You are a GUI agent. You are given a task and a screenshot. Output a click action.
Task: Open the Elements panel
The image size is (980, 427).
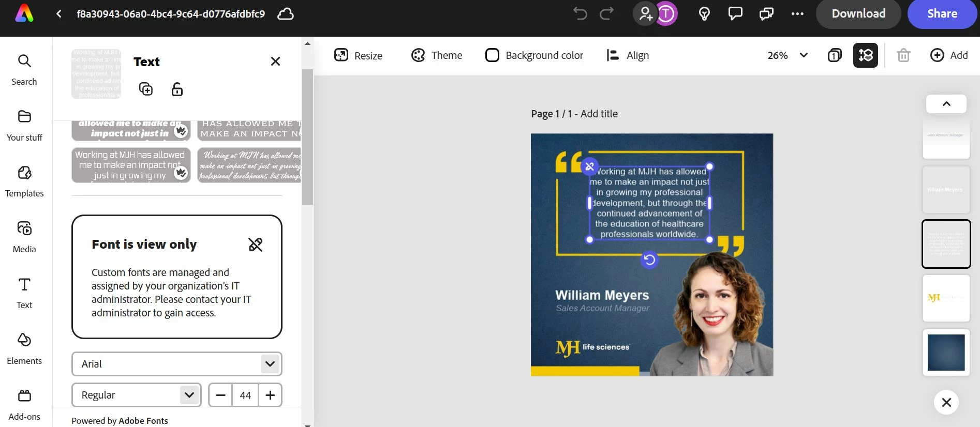tap(24, 349)
